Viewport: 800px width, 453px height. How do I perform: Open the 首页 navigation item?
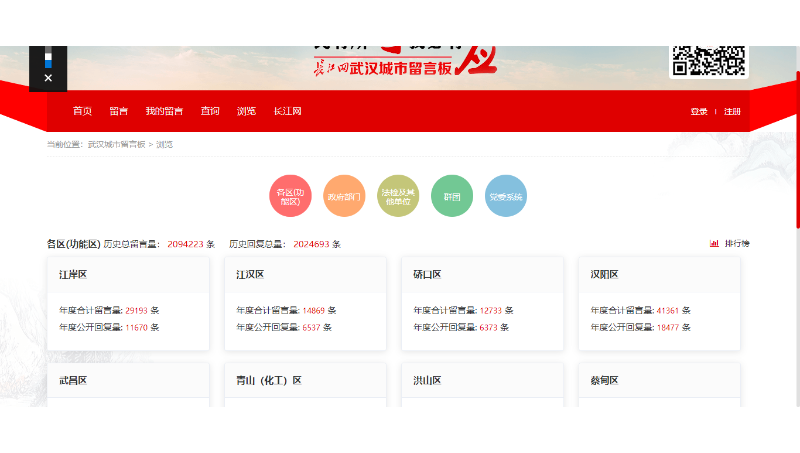coord(82,111)
